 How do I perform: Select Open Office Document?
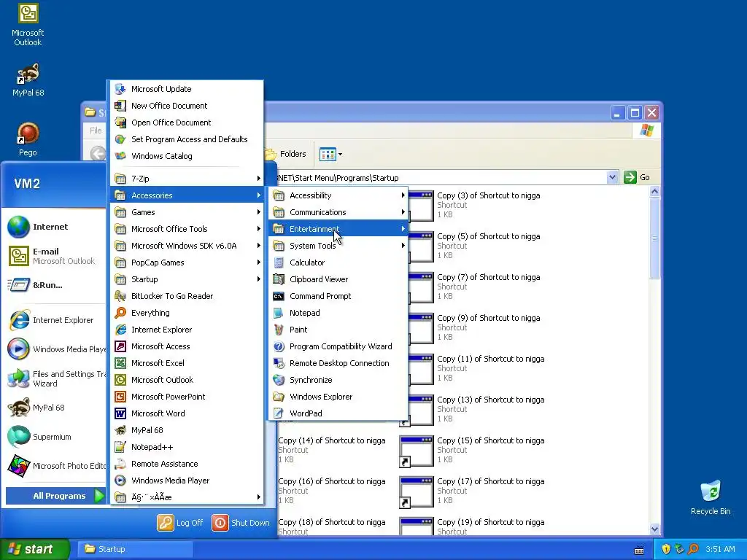[187, 122]
